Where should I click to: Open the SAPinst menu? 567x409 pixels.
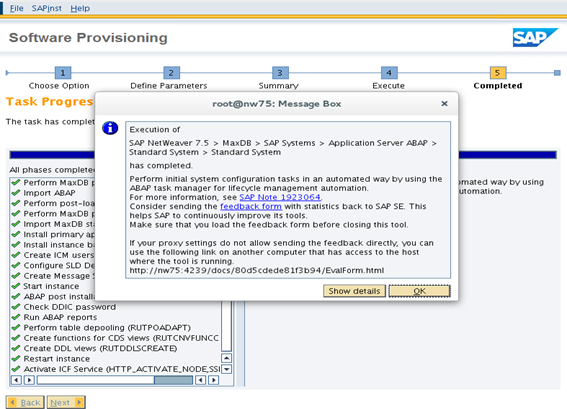point(46,8)
